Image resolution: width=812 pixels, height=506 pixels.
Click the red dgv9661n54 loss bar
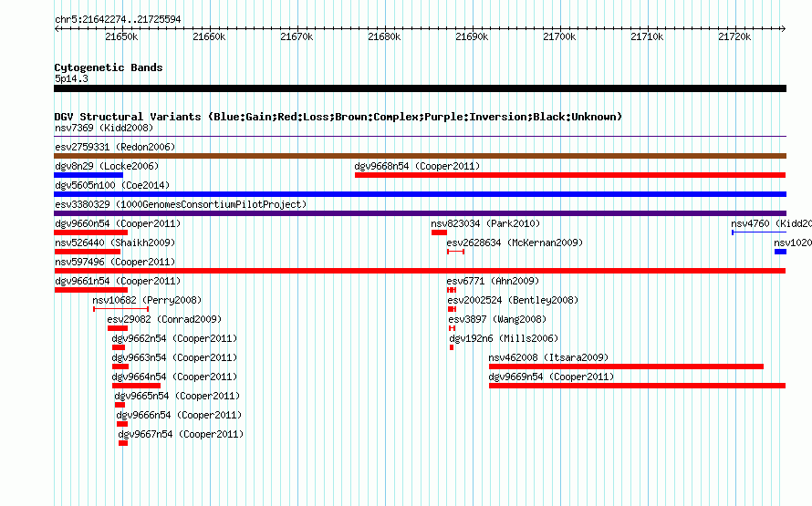(90, 290)
